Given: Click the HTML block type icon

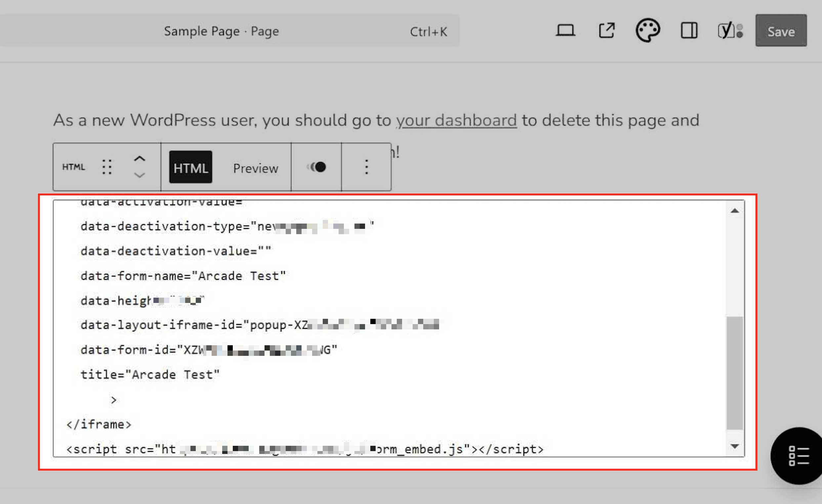Looking at the screenshot, I should pyautogui.click(x=74, y=167).
